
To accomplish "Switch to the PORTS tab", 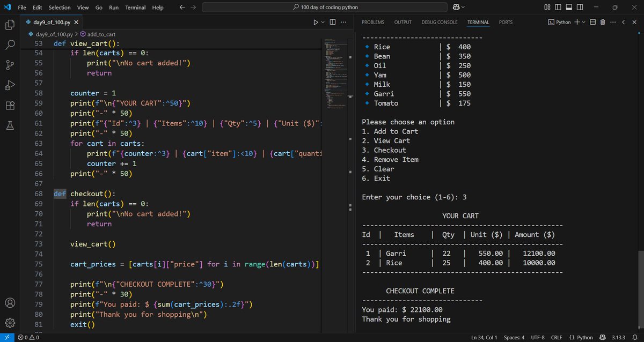I will (x=506, y=22).
